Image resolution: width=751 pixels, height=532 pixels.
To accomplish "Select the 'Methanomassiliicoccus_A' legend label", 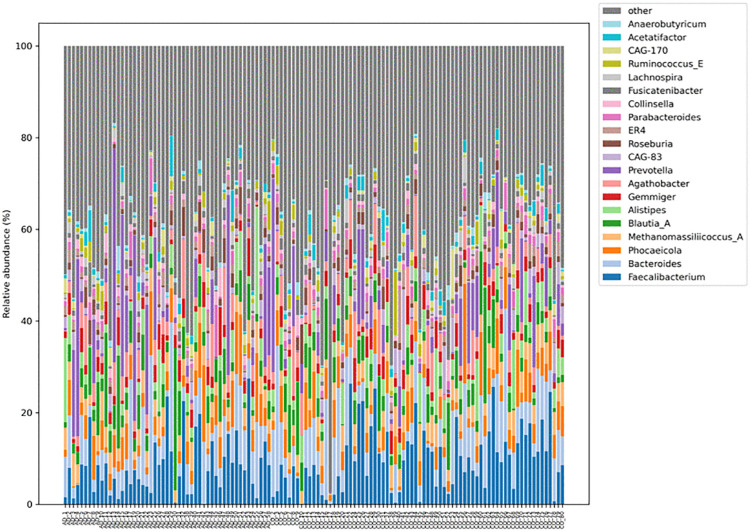I will pos(685,237).
